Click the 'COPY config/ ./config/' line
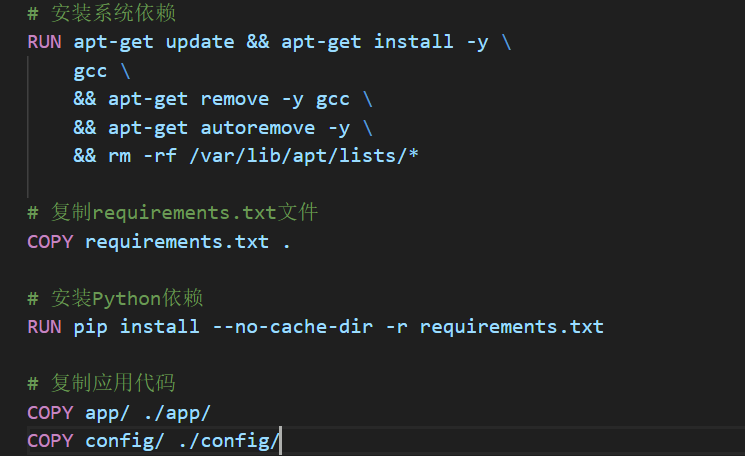The height and width of the screenshot is (456, 745). [x=153, y=441]
